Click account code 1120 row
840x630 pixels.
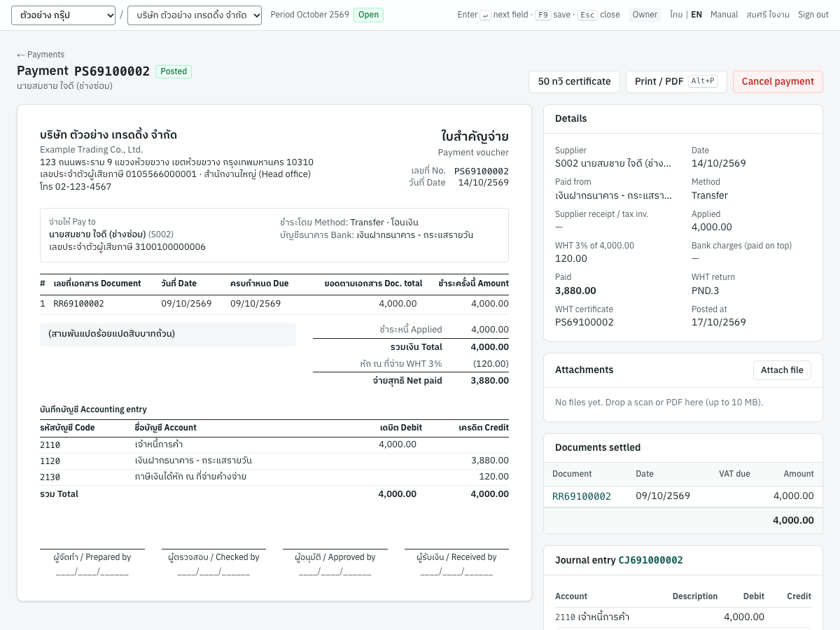click(274, 461)
